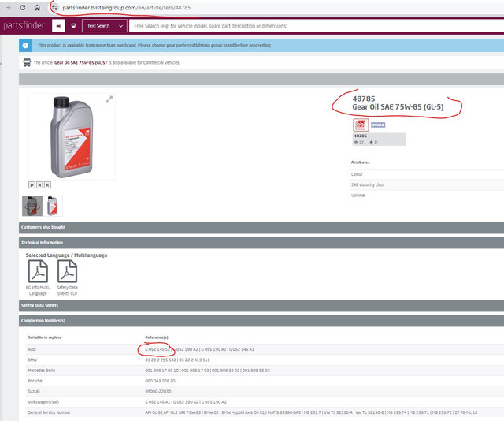Click the main gear oil bottle image

pyautogui.click(x=72, y=137)
